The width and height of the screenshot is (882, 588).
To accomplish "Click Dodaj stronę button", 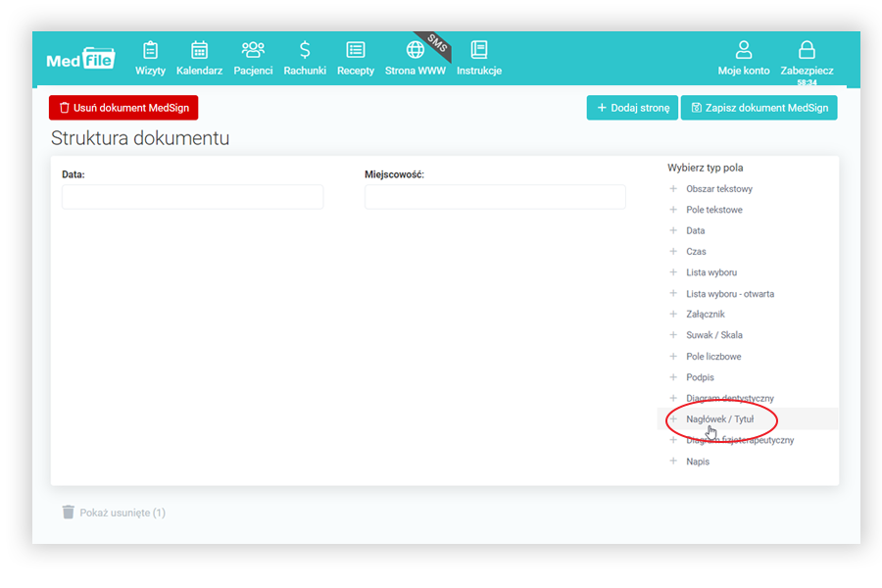I will (x=632, y=108).
